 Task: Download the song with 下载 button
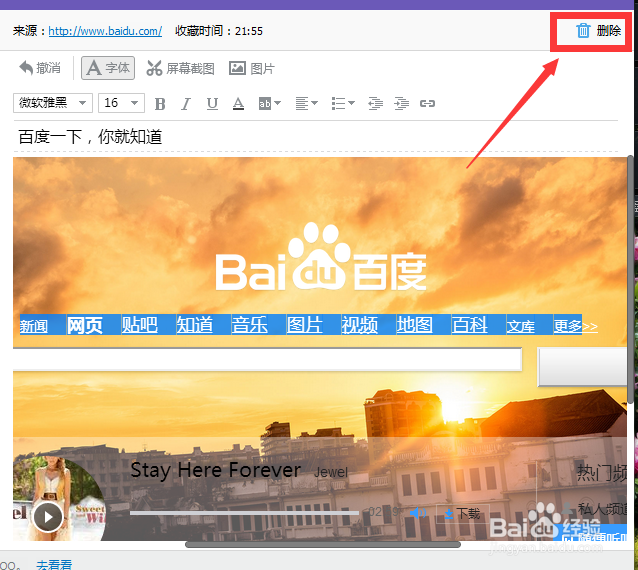click(x=463, y=514)
